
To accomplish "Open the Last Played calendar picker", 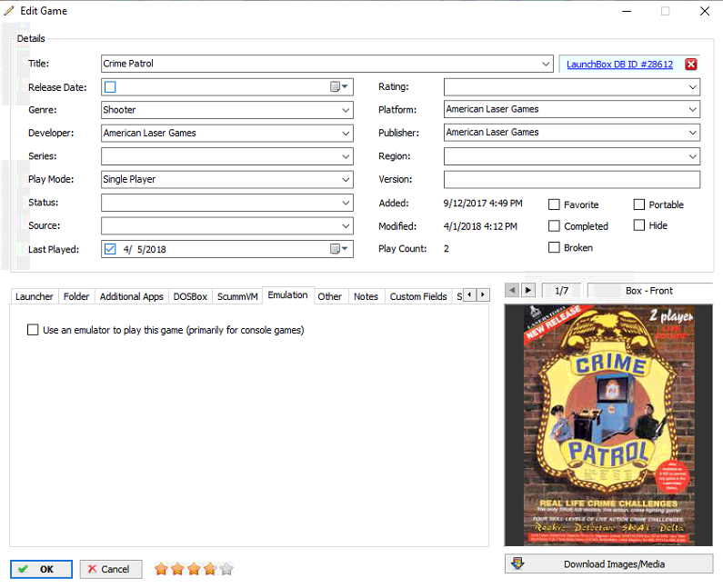I will pos(339,249).
